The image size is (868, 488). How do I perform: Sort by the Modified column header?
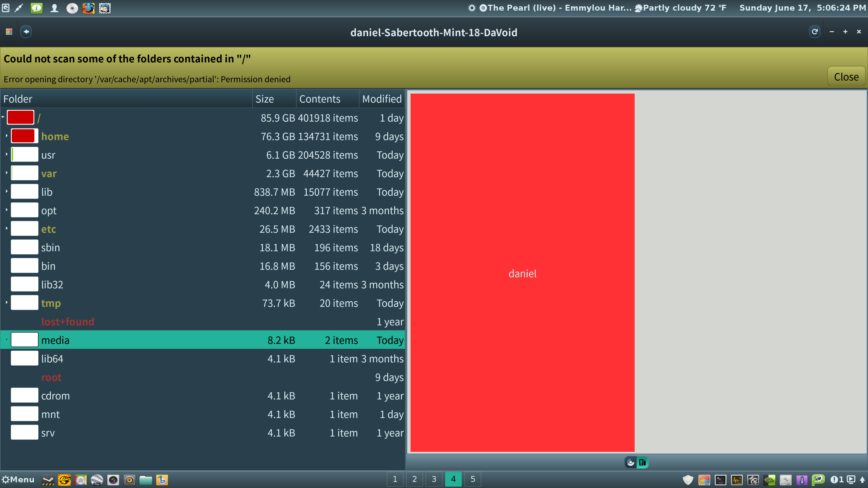tap(382, 99)
